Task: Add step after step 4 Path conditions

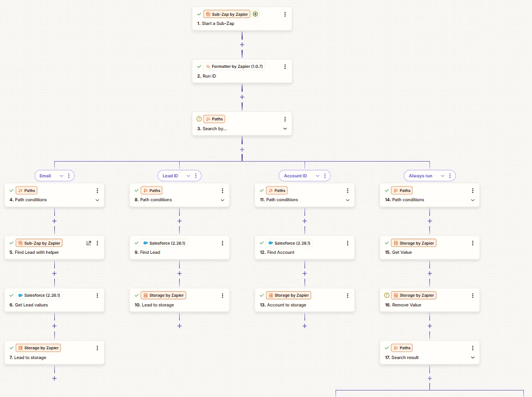Action: point(54,221)
